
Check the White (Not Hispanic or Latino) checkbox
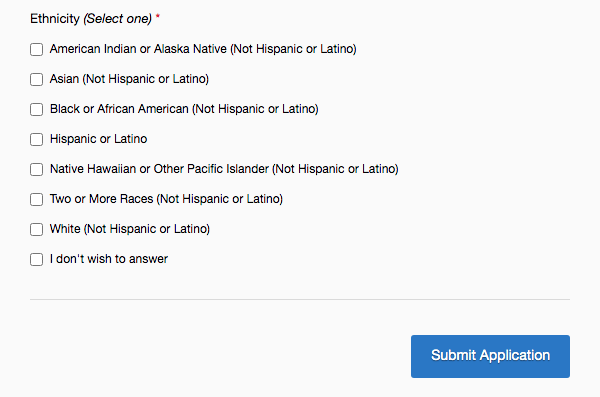36,229
